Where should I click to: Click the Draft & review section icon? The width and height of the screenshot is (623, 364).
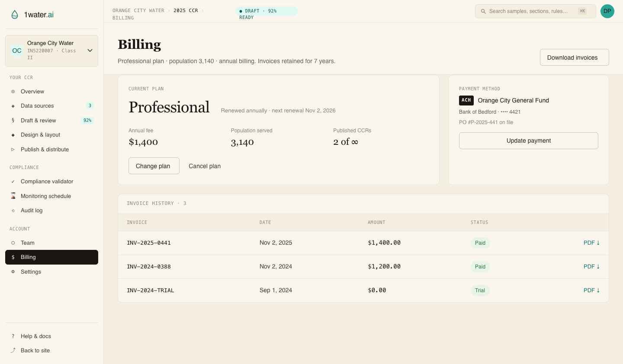point(13,120)
